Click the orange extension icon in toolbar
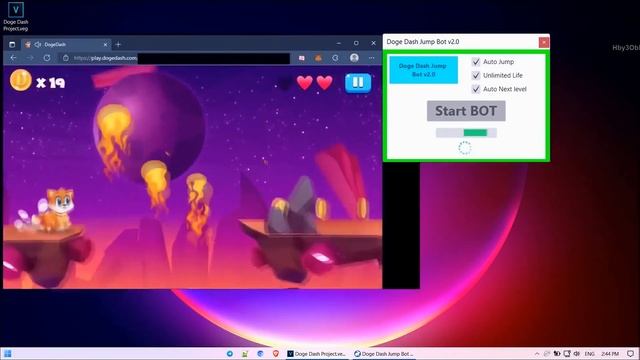640x360 pixels. [318, 58]
